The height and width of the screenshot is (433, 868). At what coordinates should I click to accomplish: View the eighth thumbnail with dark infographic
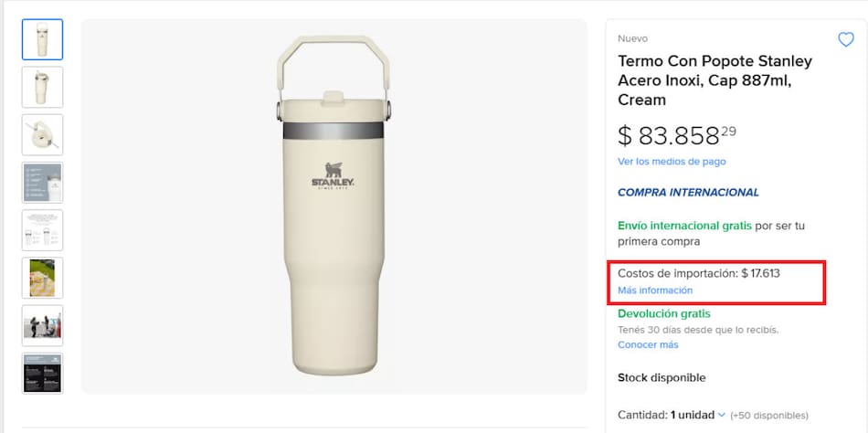[x=42, y=373]
